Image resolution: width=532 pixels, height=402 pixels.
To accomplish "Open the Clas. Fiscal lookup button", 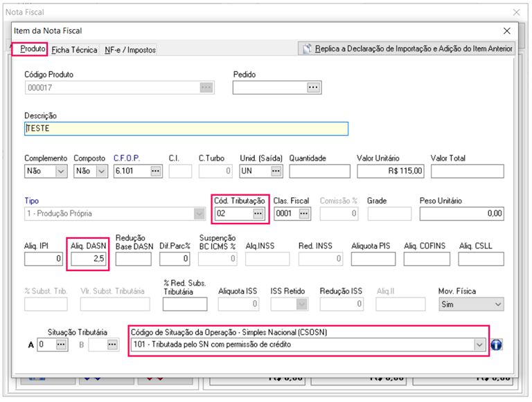I will tap(304, 214).
